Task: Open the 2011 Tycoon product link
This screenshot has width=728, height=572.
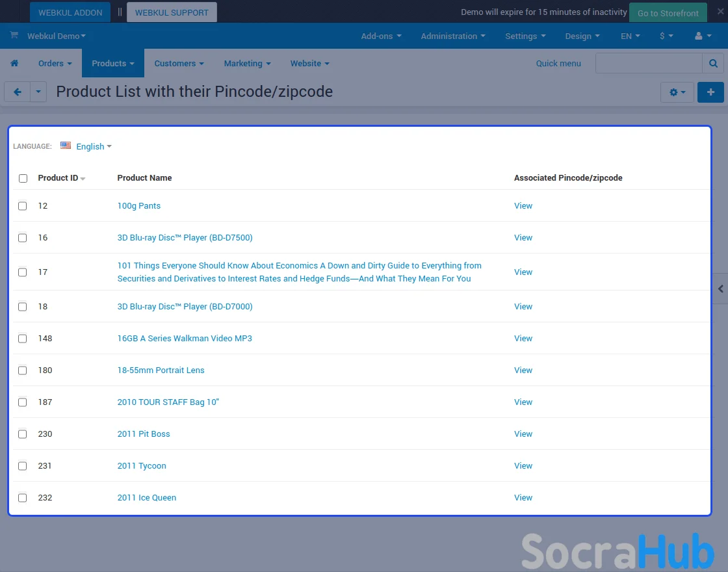Action: click(x=142, y=465)
